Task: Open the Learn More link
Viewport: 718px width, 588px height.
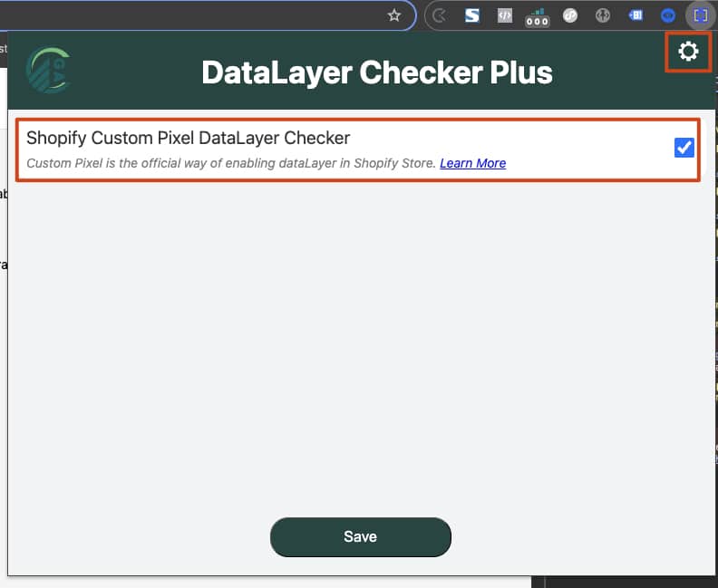Action: [x=472, y=163]
